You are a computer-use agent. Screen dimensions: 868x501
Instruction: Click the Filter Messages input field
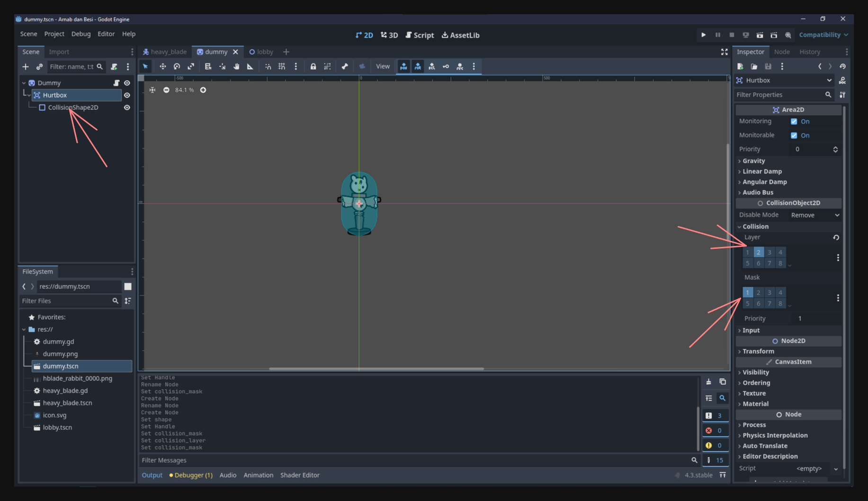(420, 460)
